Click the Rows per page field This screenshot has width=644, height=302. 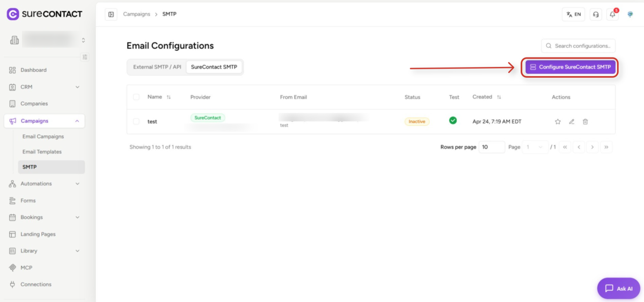pos(492,147)
